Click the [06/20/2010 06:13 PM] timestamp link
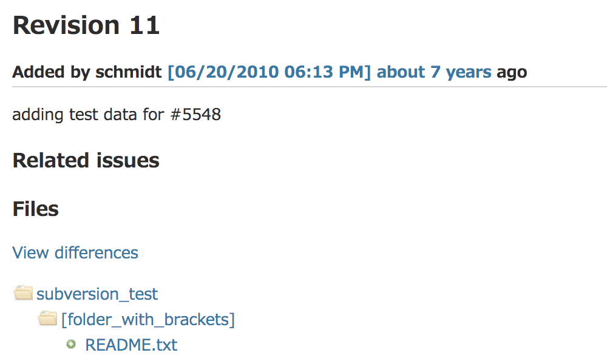Viewport: 607px width, 364px height. (269, 72)
